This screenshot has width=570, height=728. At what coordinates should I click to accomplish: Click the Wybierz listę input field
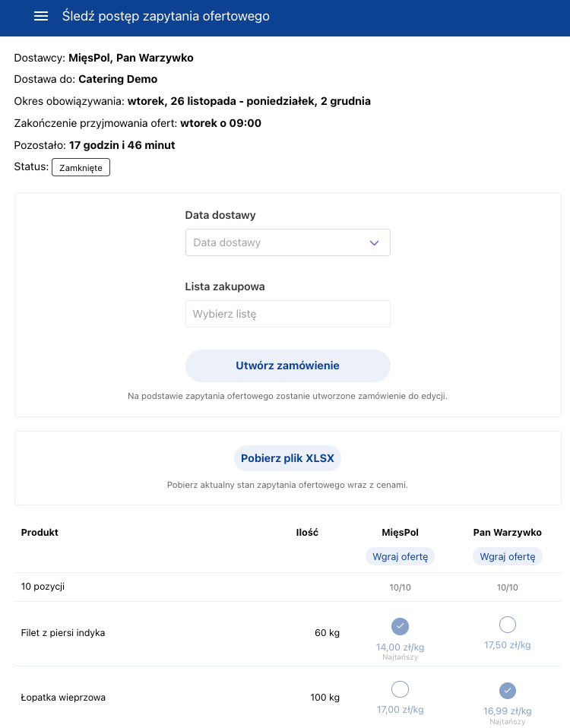click(x=288, y=314)
